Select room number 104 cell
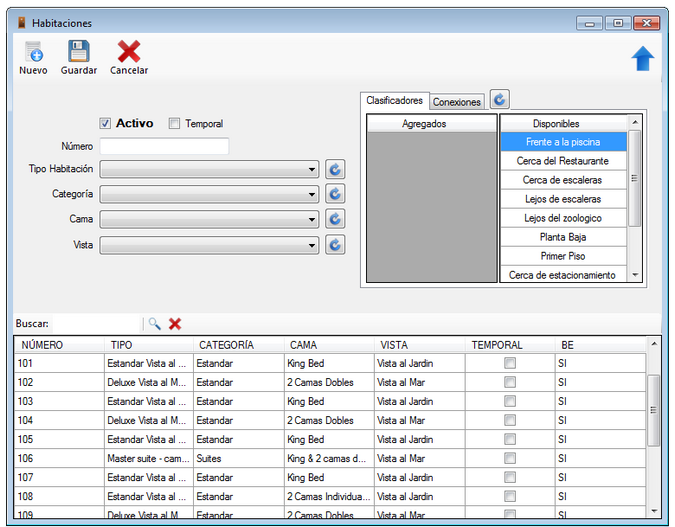 (x=59, y=420)
